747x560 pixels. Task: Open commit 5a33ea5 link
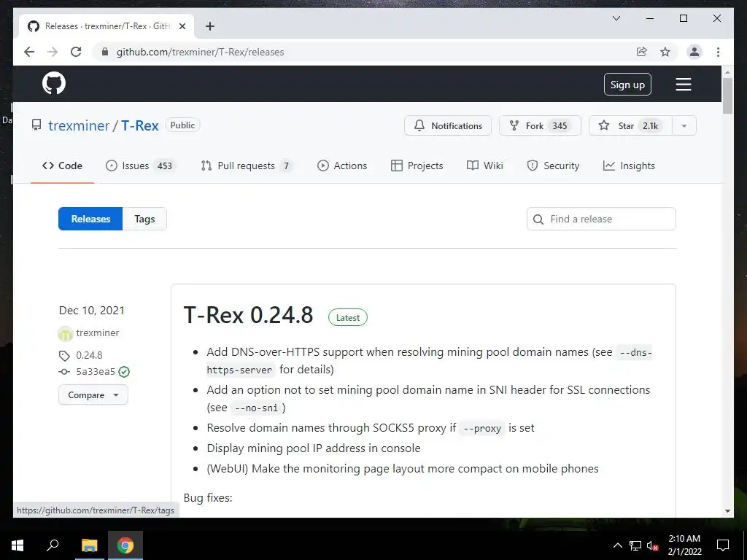coord(96,372)
